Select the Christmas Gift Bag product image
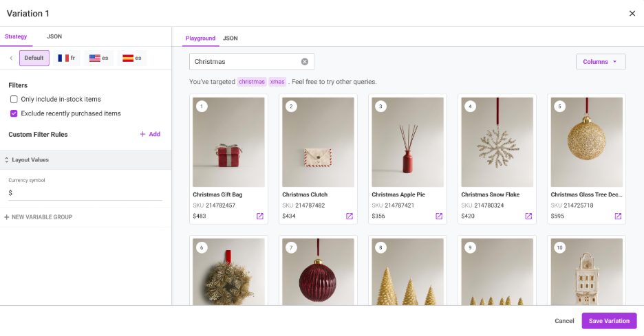The width and height of the screenshot is (644, 336). tap(228, 142)
